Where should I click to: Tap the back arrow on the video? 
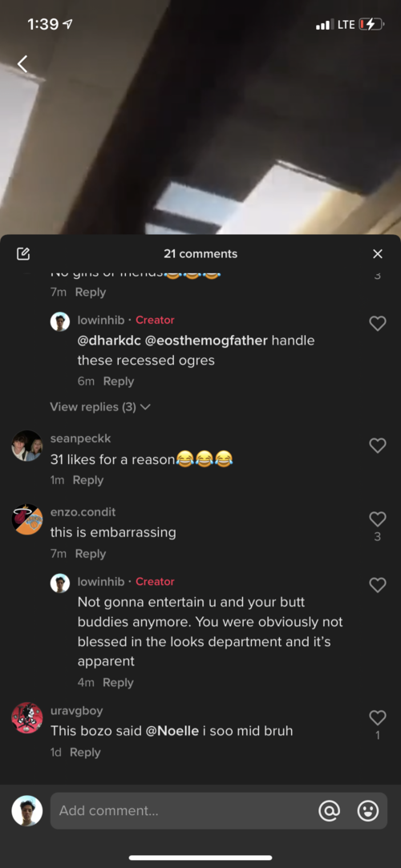coord(22,63)
